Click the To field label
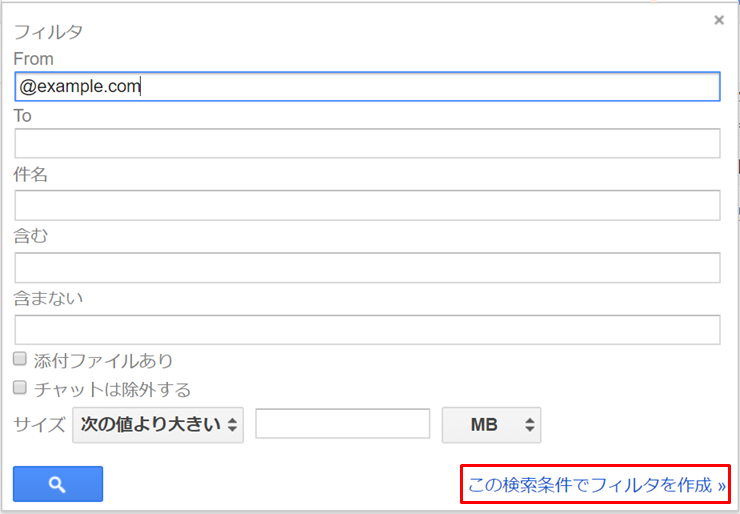The width and height of the screenshot is (740, 514). (x=23, y=116)
